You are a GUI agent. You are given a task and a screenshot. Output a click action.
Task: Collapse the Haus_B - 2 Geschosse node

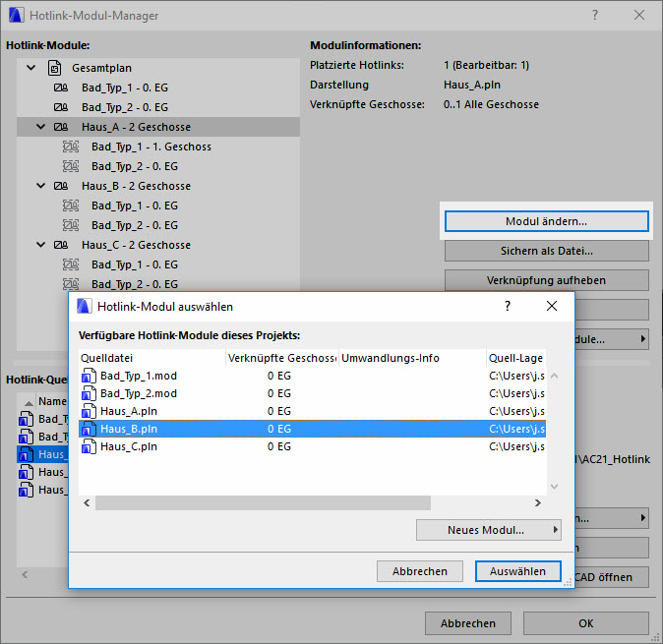[40, 186]
